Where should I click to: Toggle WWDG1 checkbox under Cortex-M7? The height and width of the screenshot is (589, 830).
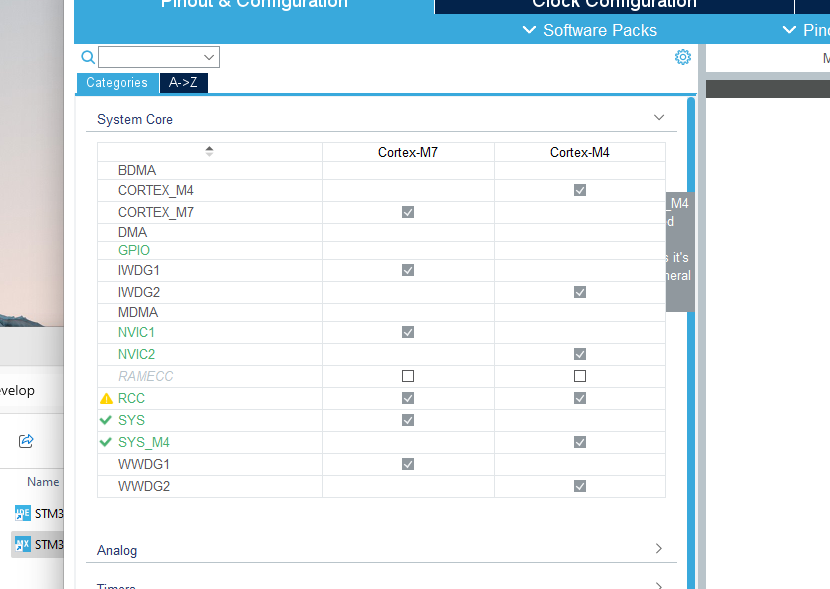click(408, 464)
